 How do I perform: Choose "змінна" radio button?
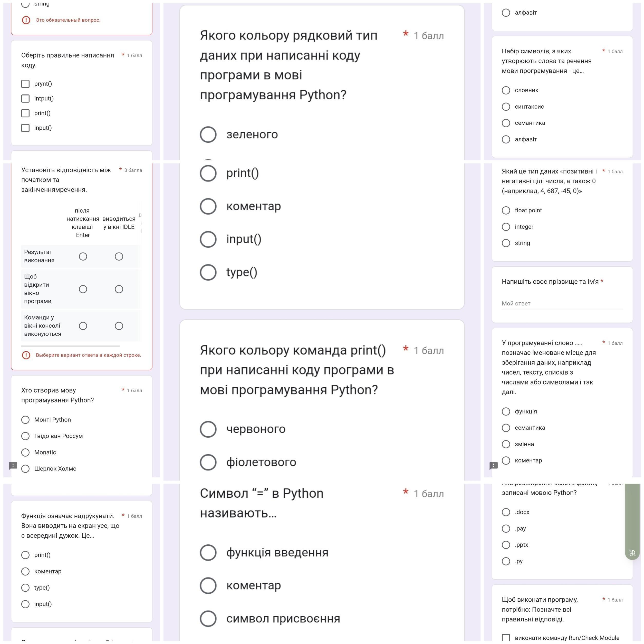506,444
